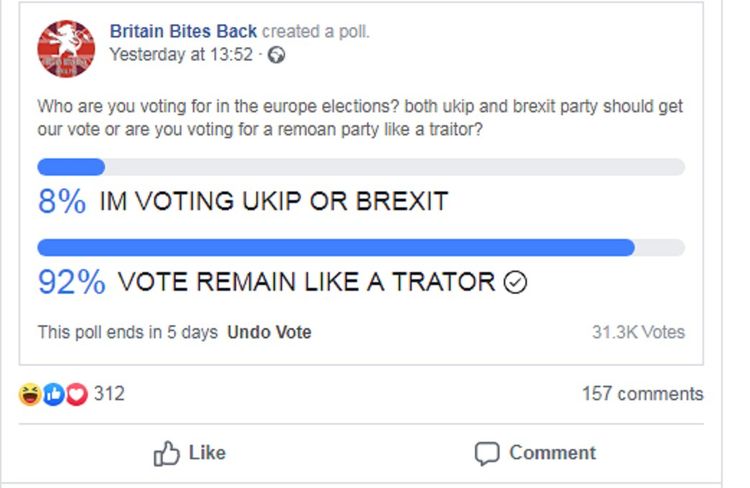
Task: Click the checkmark next to the voted option
Action: 515,282
